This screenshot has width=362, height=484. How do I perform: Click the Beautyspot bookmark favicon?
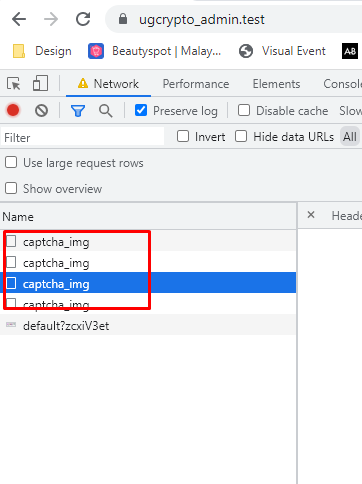click(x=96, y=51)
